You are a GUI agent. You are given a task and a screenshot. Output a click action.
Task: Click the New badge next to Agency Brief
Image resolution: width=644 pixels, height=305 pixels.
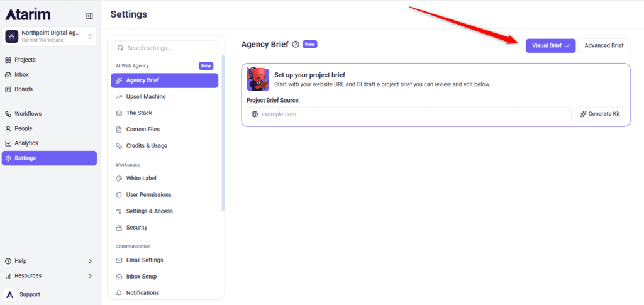(310, 44)
